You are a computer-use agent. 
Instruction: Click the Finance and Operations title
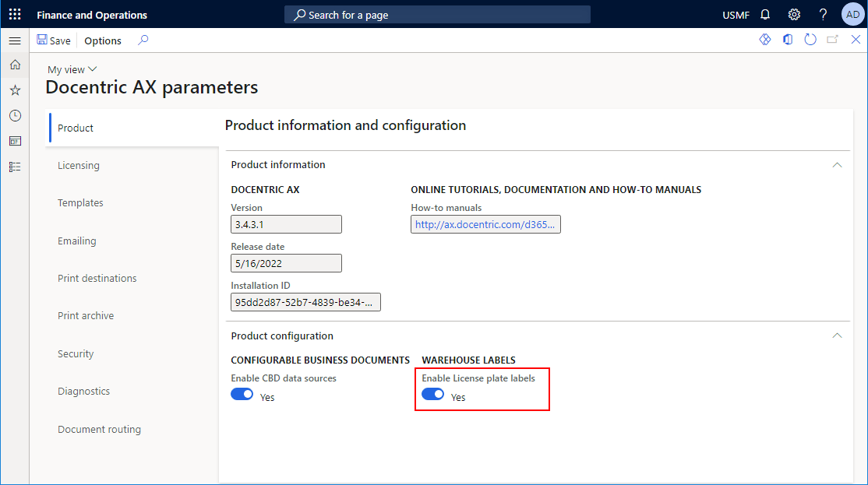tap(92, 15)
